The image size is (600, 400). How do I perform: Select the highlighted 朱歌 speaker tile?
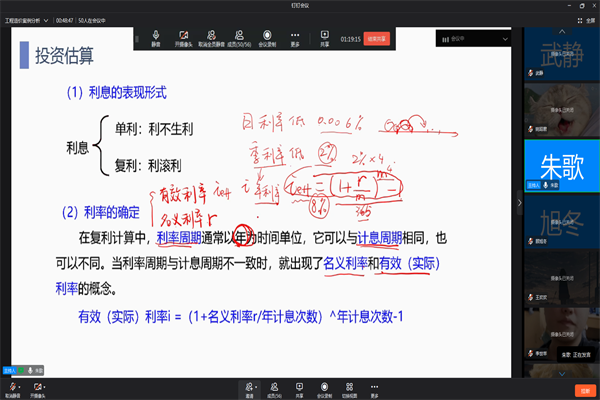point(561,166)
